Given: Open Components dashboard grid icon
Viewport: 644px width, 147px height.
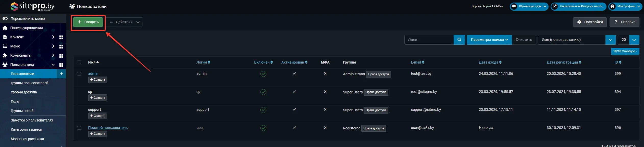Looking at the screenshot, I should (61, 56).
